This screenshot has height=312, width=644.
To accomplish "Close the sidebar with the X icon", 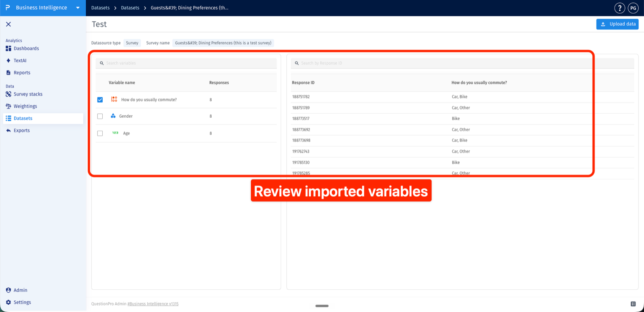I will (8, 24).
